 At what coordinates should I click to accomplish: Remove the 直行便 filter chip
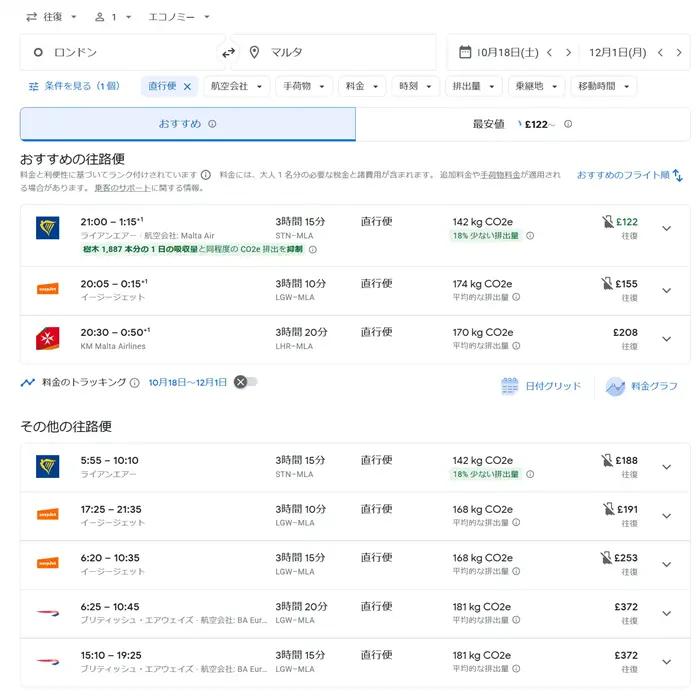[187, 87]
